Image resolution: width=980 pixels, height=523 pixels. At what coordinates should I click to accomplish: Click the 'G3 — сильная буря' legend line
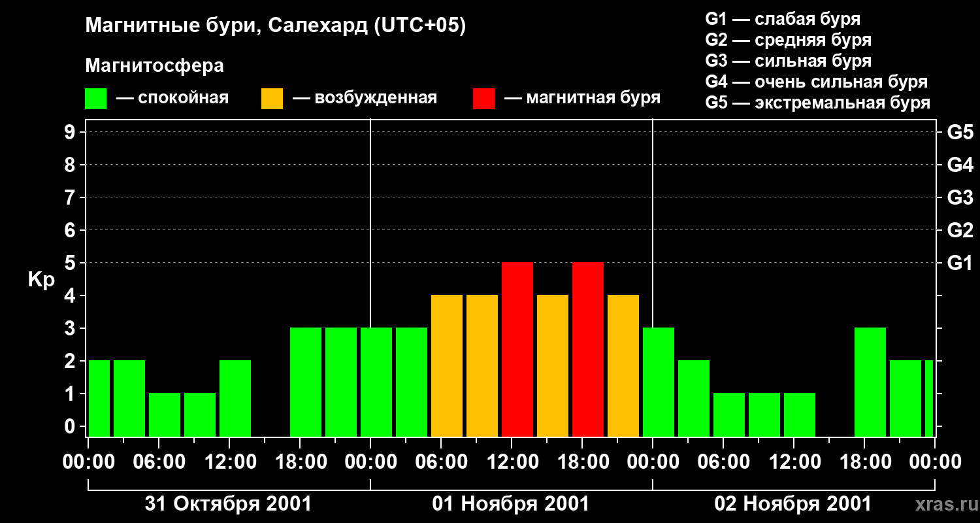point(789,61)
